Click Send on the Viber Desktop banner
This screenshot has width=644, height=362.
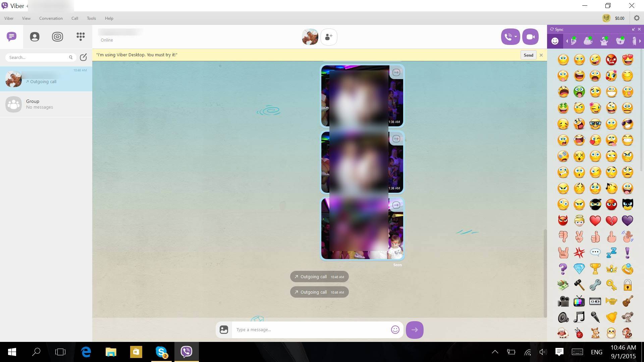pos(528,55)
